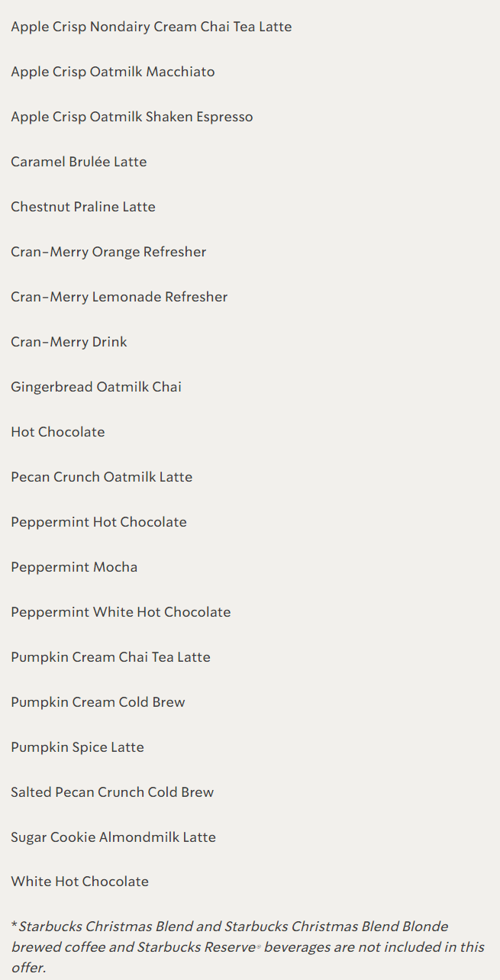500x980 pixels.
Task: Select Salted Pecan Crunch Cold Brew
Action: (112, 792)
